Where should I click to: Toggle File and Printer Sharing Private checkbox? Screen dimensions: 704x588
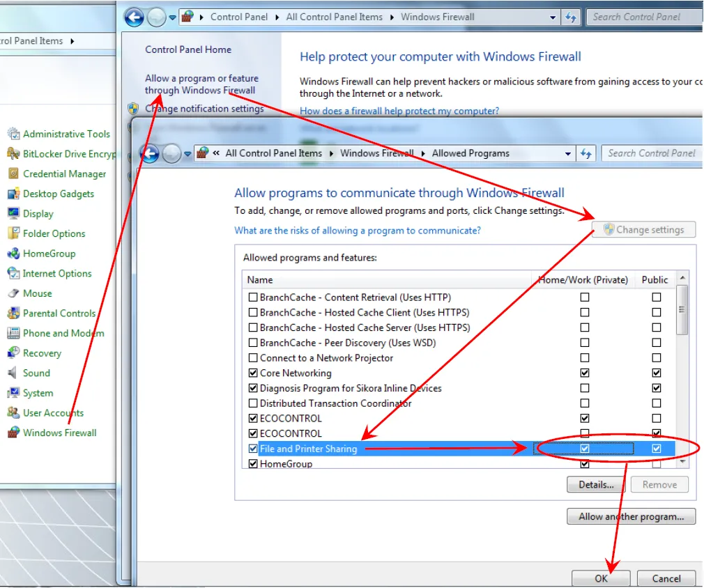pos(585,449)
